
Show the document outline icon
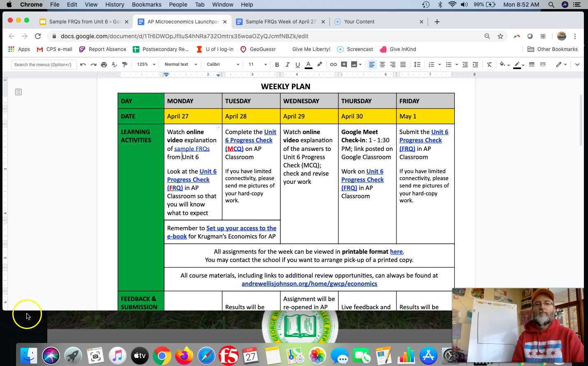point(19,92)
